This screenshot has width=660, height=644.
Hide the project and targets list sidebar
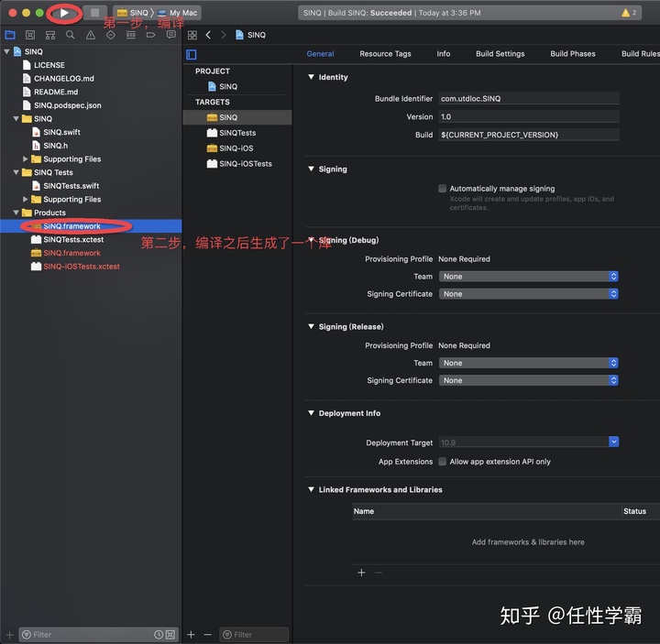[x=192, y=54]
